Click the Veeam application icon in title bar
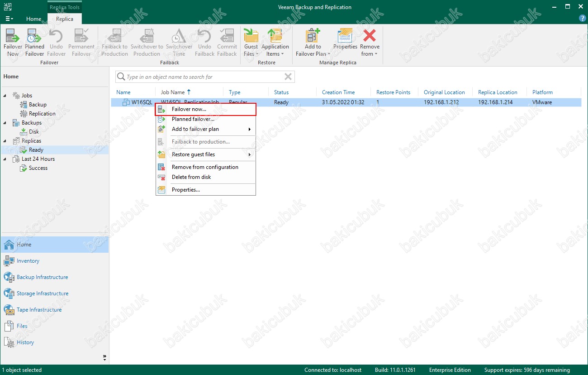 point(7,7)
